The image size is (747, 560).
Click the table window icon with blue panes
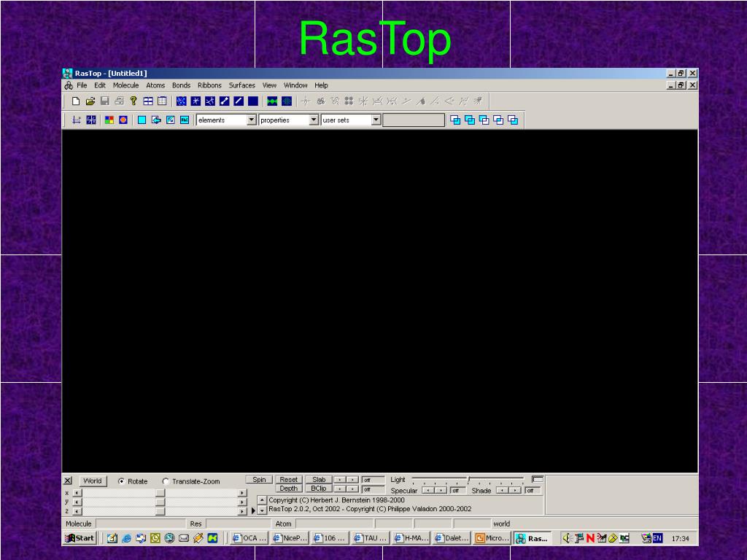[x=148, y=101]
